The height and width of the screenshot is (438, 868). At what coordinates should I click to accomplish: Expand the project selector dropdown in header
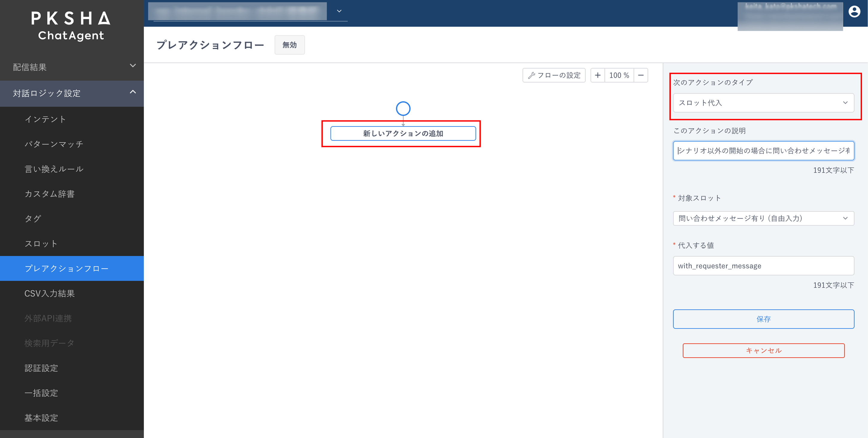[339, 11]
